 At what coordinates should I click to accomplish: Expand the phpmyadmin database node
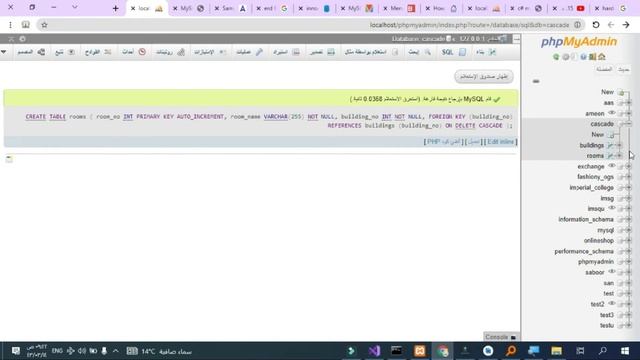tap(629, 262)
